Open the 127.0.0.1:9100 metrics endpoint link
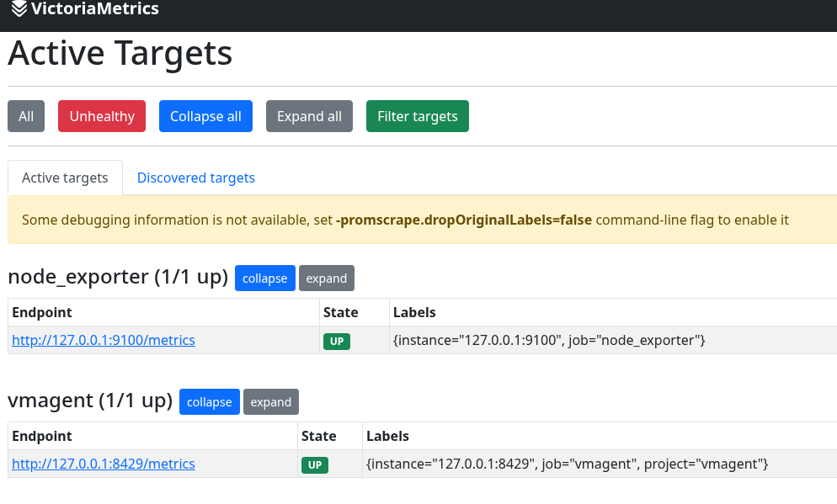Image resolution: width=837 pixels, height=504 pixels. coord(104,341)
